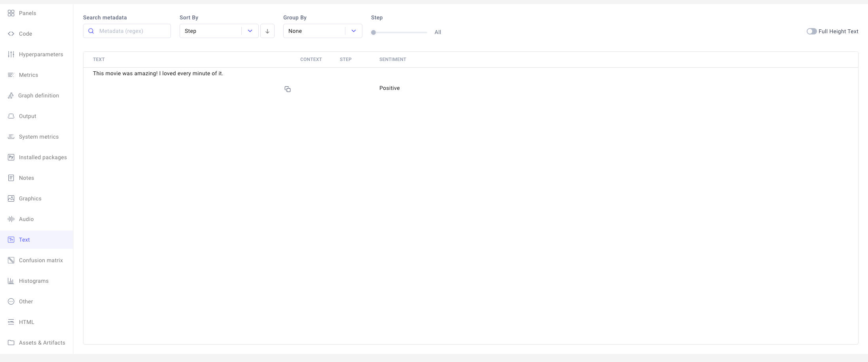The image size is (868, 362).
Task: Open the HTML section
Action: click(27, 322)
